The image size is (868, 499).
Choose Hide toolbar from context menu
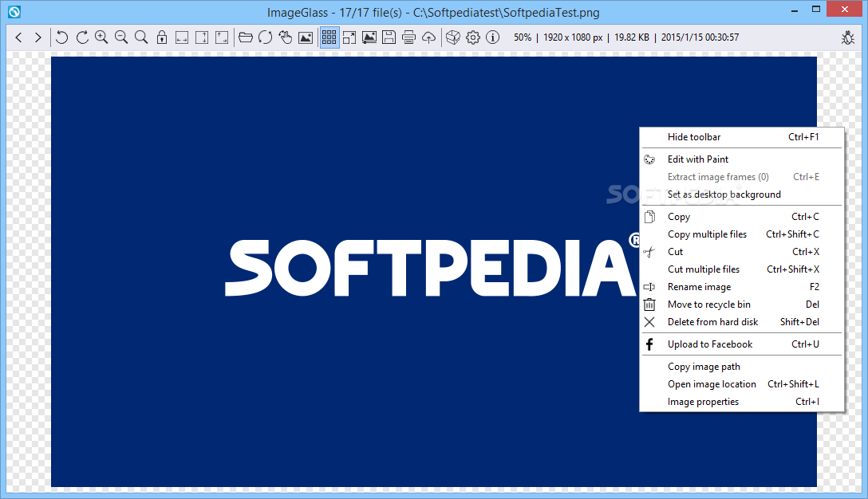click(x=742, y=137)
